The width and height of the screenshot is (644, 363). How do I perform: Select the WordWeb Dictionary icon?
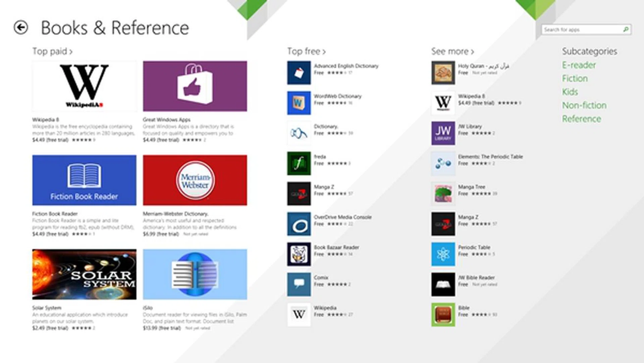(x=299, y=103)
